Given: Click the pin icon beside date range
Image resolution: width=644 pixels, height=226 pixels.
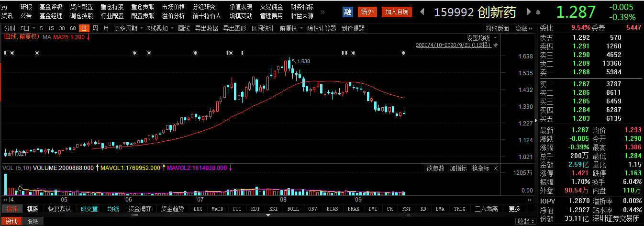Looking at the screenshot, I should point(495,45).
